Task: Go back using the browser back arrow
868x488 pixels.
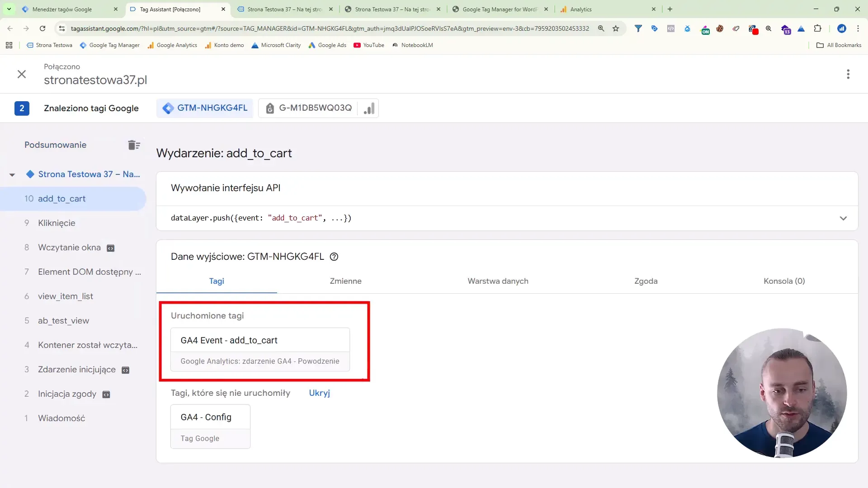Action: point(10,28)
